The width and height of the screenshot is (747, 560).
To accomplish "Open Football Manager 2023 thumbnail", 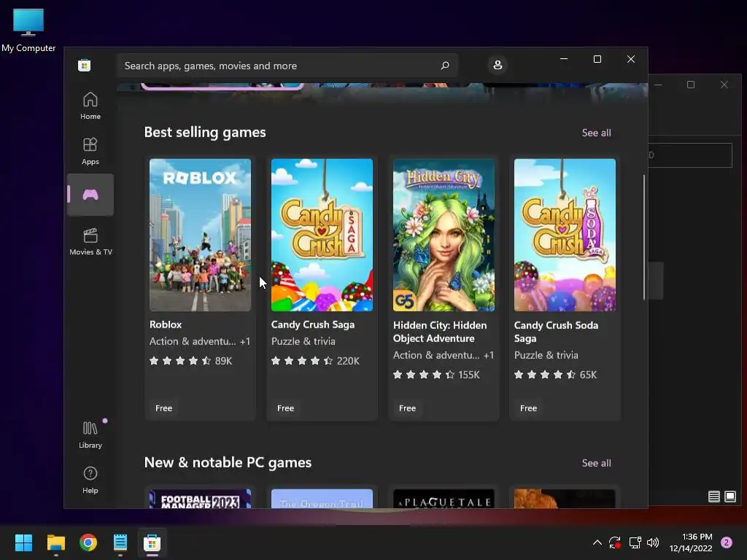I will point(200,499).
